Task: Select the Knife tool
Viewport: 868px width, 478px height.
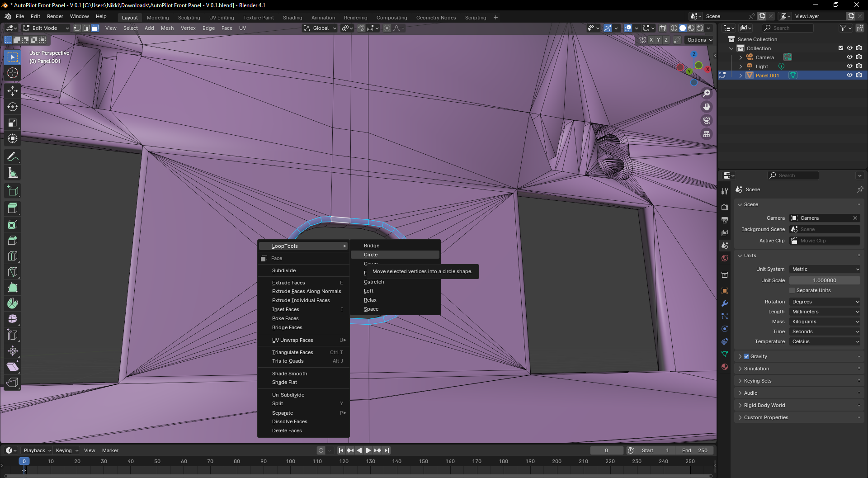Action: coord(13,272)
